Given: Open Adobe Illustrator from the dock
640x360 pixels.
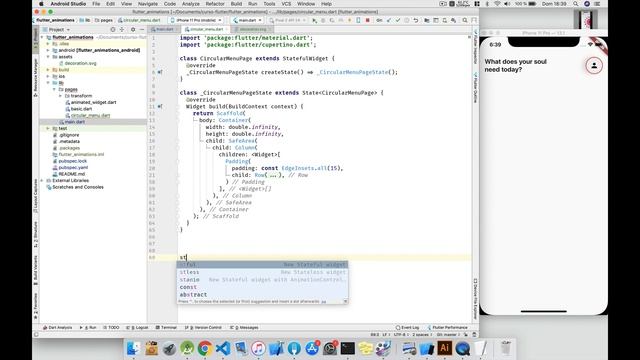Looking at the screenshot, I should pyautogui.click(x=444, y=348).
